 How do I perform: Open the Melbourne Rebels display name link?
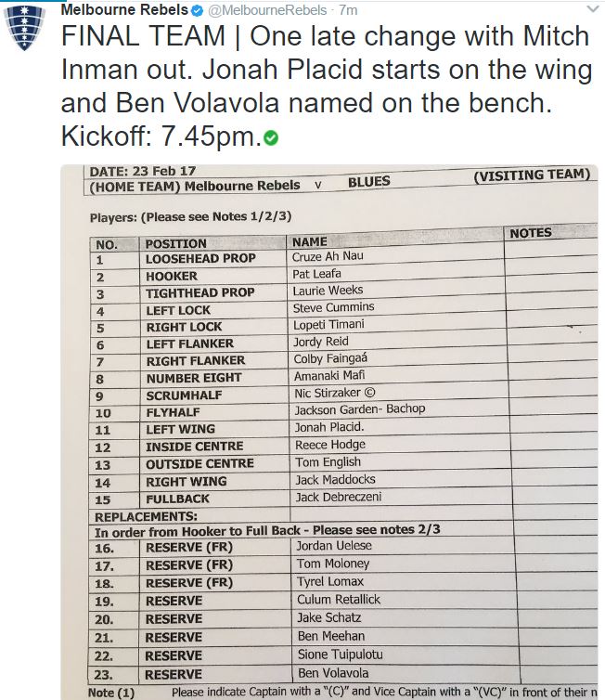124,10
